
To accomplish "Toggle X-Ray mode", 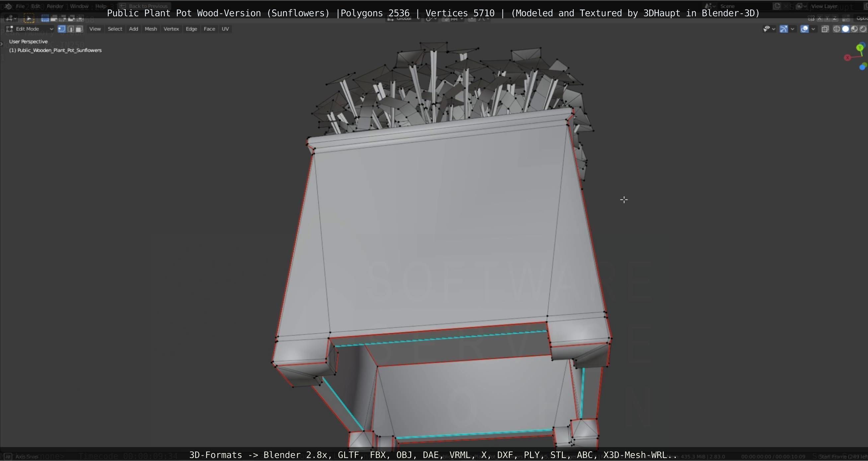I will [825, 29].
